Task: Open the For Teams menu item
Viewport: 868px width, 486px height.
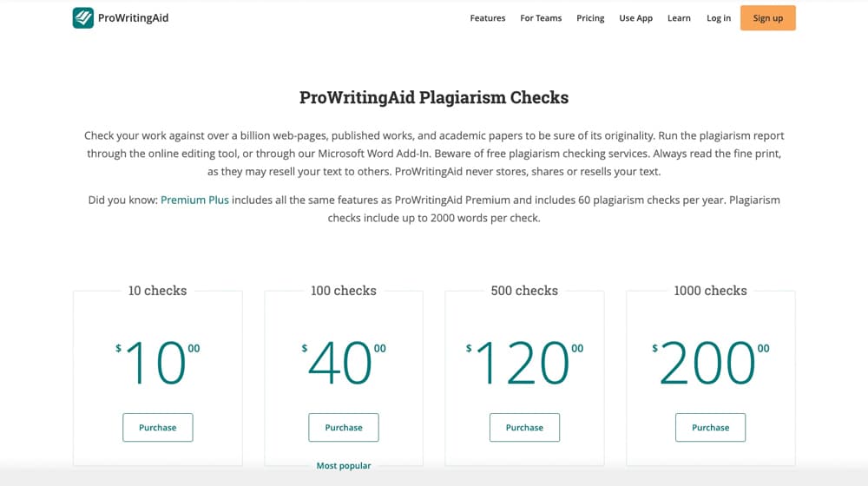Action: coord(541,18)
